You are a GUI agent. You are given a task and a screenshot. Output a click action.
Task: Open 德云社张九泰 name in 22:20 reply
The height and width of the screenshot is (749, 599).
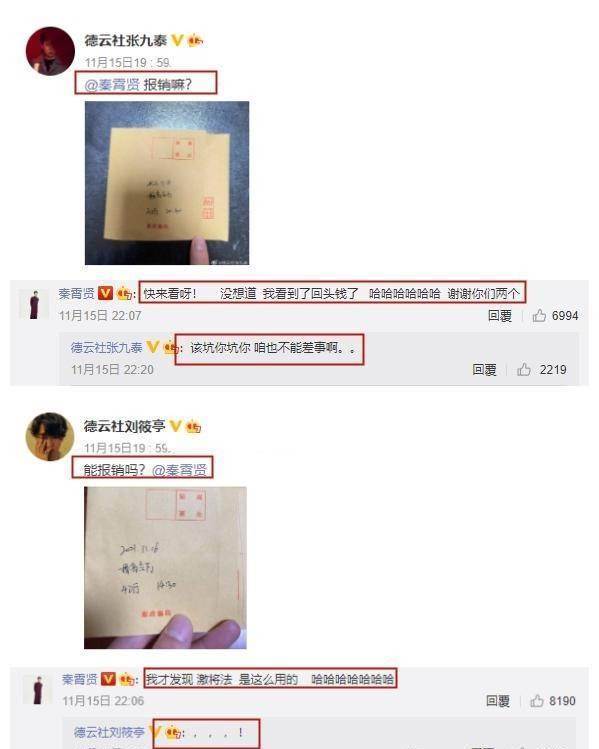(x=107, y=347)
